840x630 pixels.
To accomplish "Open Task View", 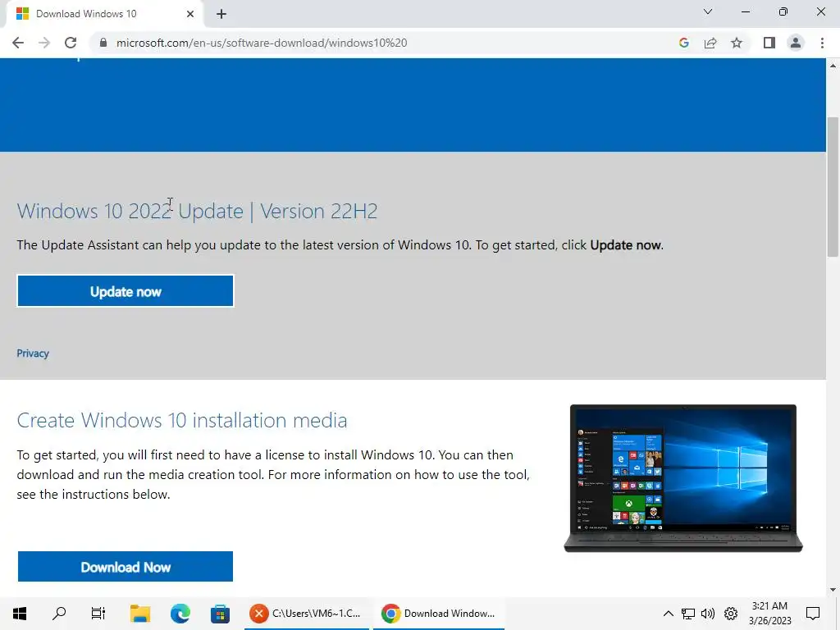I will 98,614.
